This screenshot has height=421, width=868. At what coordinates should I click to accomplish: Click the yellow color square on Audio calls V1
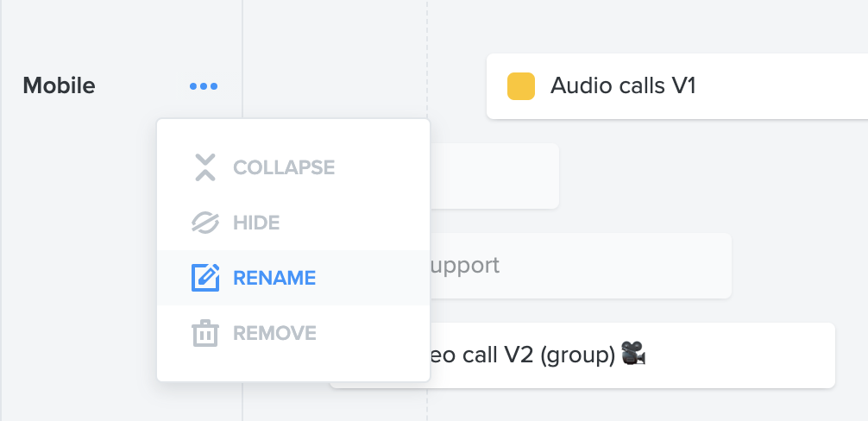pos(521,86)
